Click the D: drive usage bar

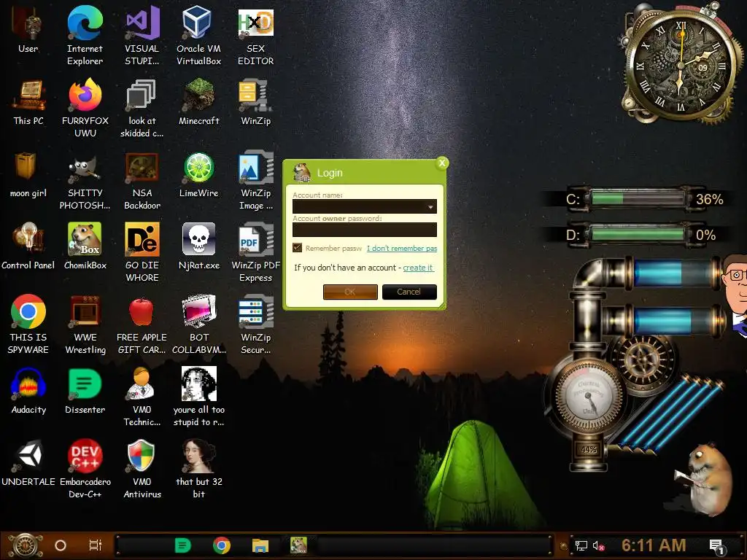coord(638,234)
